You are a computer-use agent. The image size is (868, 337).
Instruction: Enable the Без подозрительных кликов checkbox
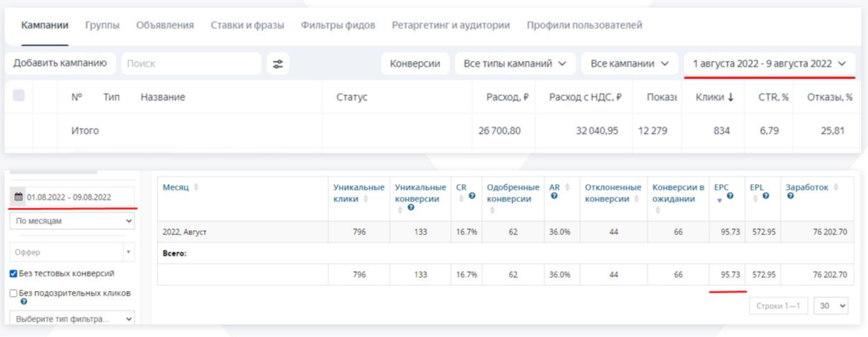[14, 293]
